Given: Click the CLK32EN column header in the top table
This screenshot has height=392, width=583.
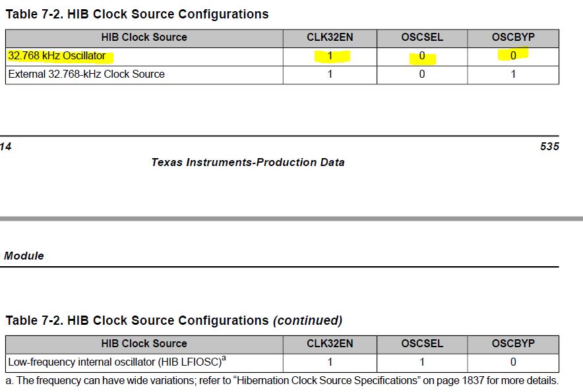Looking at the screenshot, I should tap(330, 38).
